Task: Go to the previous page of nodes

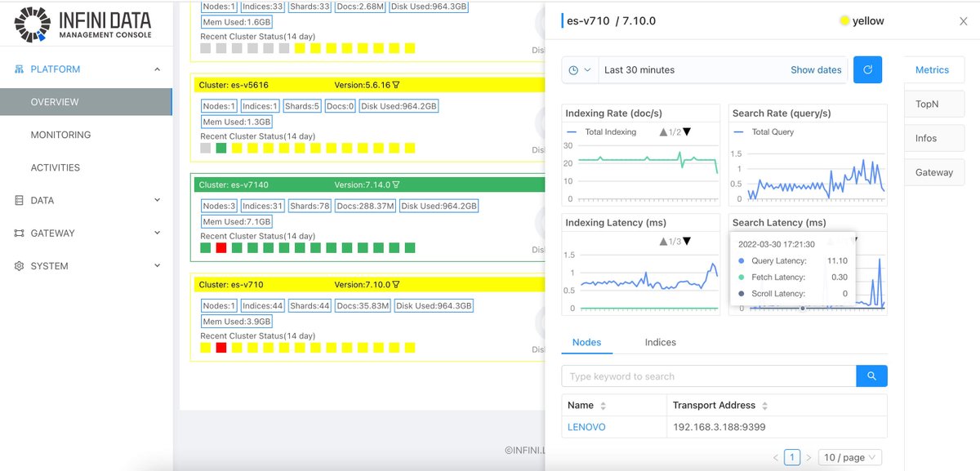Action: coord(775,458)
